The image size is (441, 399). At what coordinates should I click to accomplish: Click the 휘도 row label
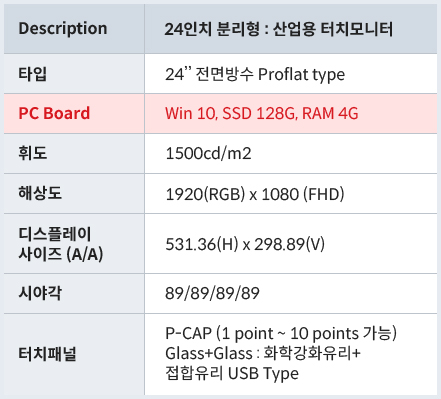point(33,153)
